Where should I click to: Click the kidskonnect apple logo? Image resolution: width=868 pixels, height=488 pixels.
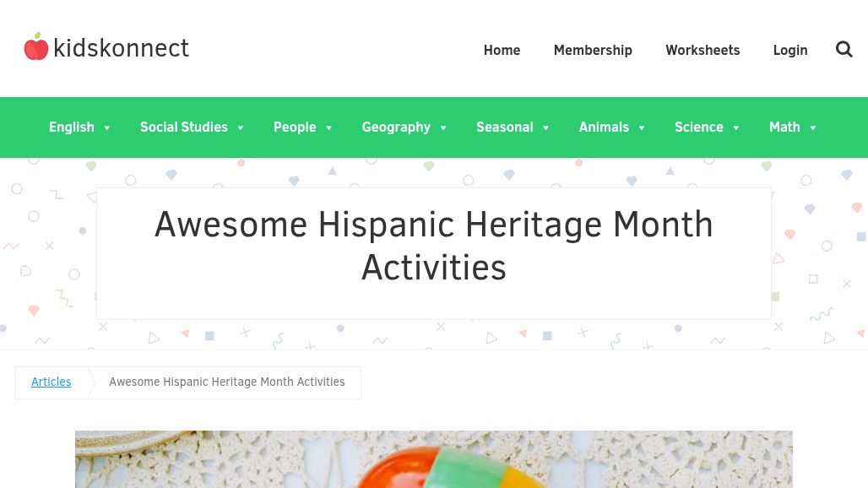tap(35, 46)
